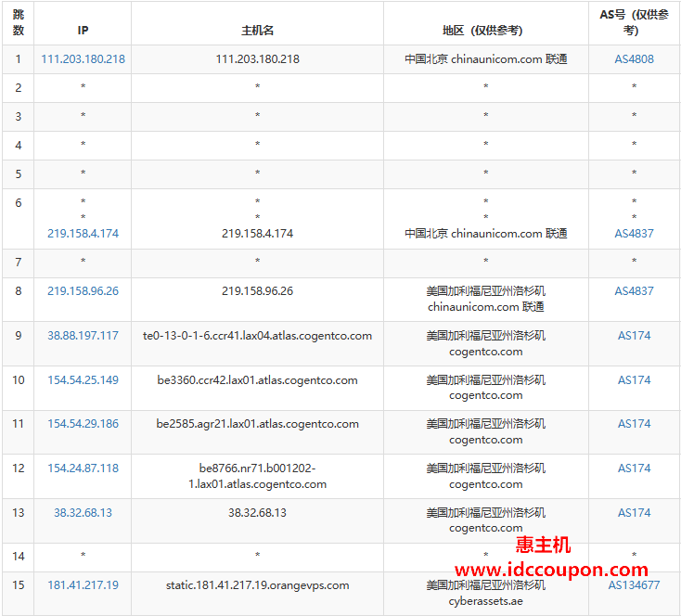Select the AS号 (仅供参考) column header

634,22
